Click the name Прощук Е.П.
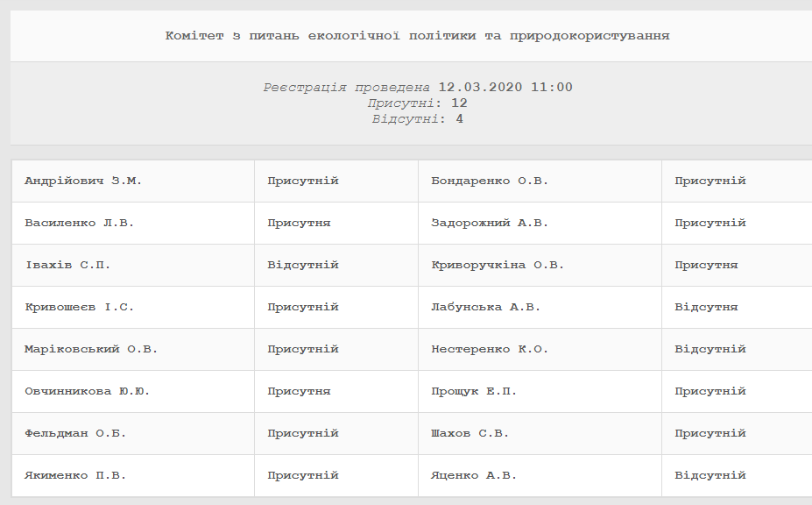This screenshot has width=812, height=505. click(x=474, y=391)
